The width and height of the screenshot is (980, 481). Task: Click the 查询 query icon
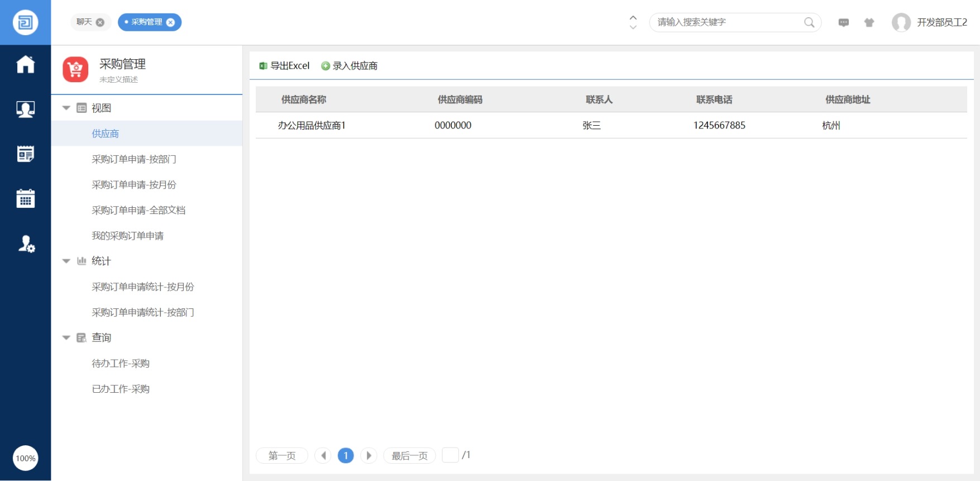pyautogui.click(x=82, y=337)
